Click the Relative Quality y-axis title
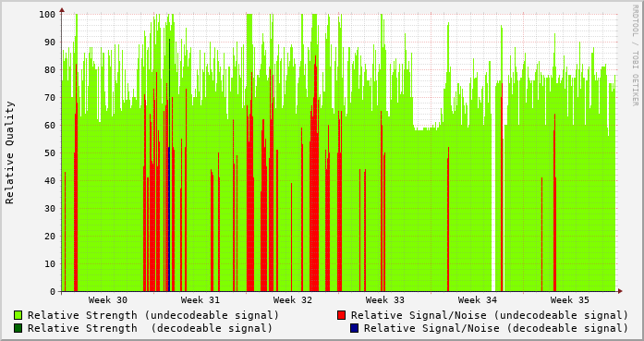 coord(9,152)
